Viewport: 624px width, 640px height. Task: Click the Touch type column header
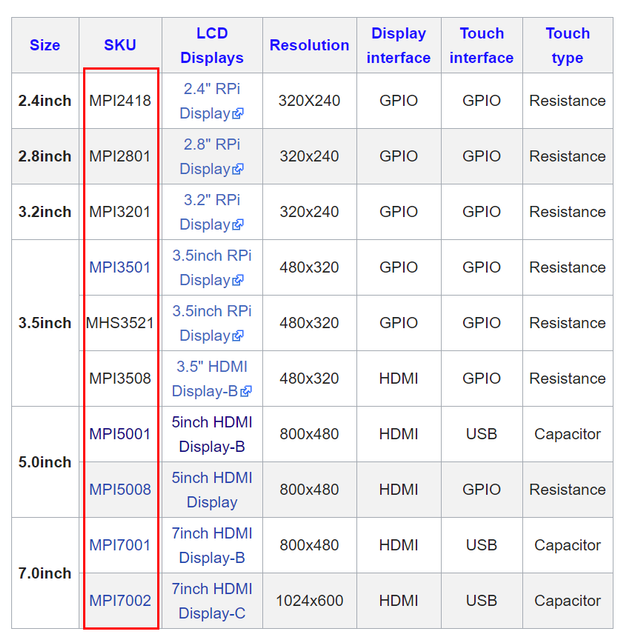(568, 45)
